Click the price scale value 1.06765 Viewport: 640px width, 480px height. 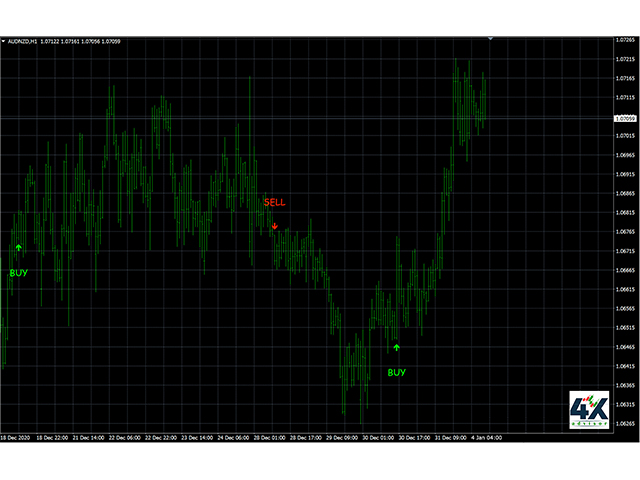coord(625,232)
